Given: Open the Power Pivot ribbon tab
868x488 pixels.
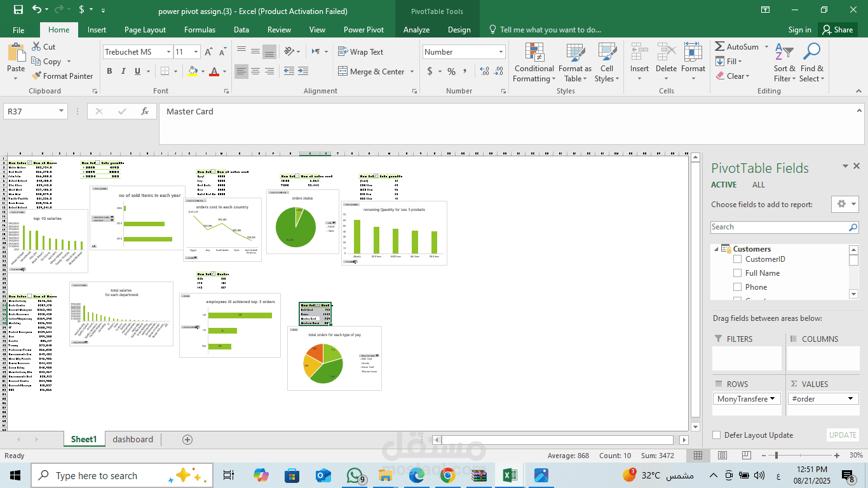Looking at the screenshot, I should pos(363,29).
